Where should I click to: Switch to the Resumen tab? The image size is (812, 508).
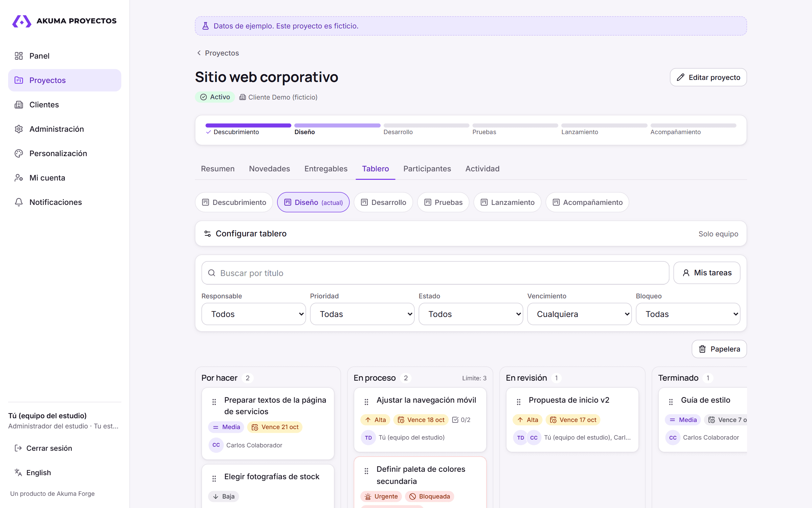point(218,169)
